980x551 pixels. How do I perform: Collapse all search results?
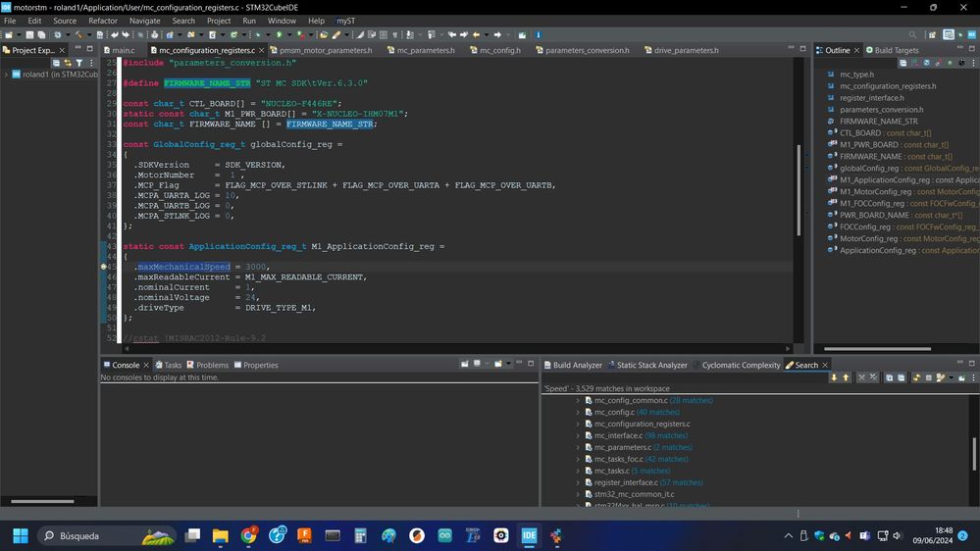(x=902, y=377)
